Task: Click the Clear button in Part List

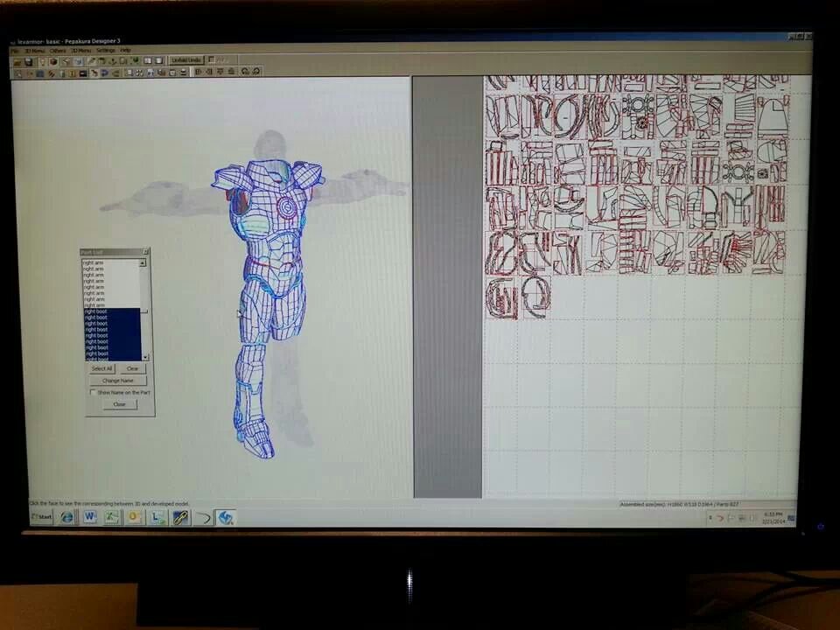Action: [132, 368]
